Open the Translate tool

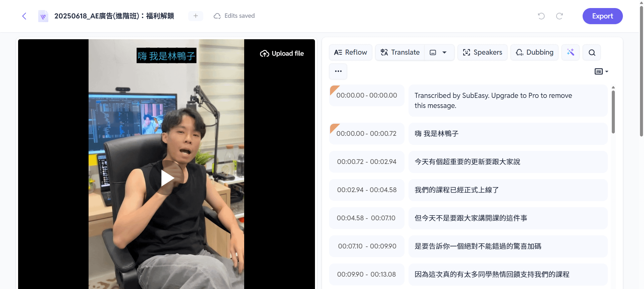tap(400, 52)
